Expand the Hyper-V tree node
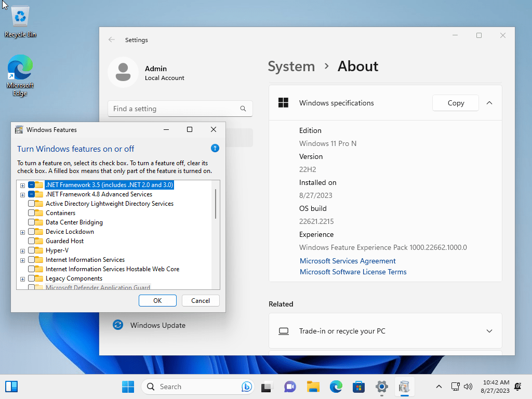 click(22, 251)
